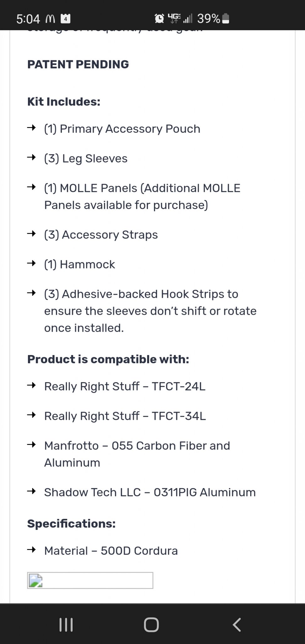Tap the status bar clock
The image size is (305, 644).
[x=28, y=19]
